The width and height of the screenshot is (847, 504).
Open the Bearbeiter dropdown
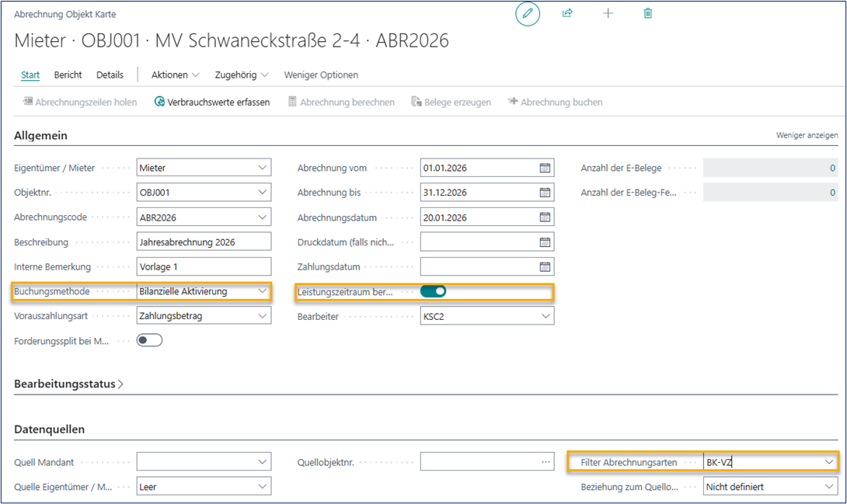pyautogui.click(x=545, y=316)
